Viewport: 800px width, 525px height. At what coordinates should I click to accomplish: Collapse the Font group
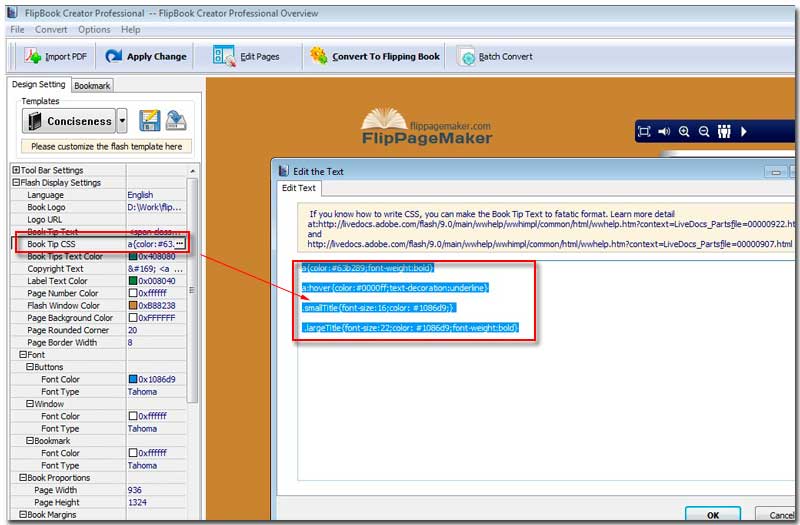coord(23,355)
